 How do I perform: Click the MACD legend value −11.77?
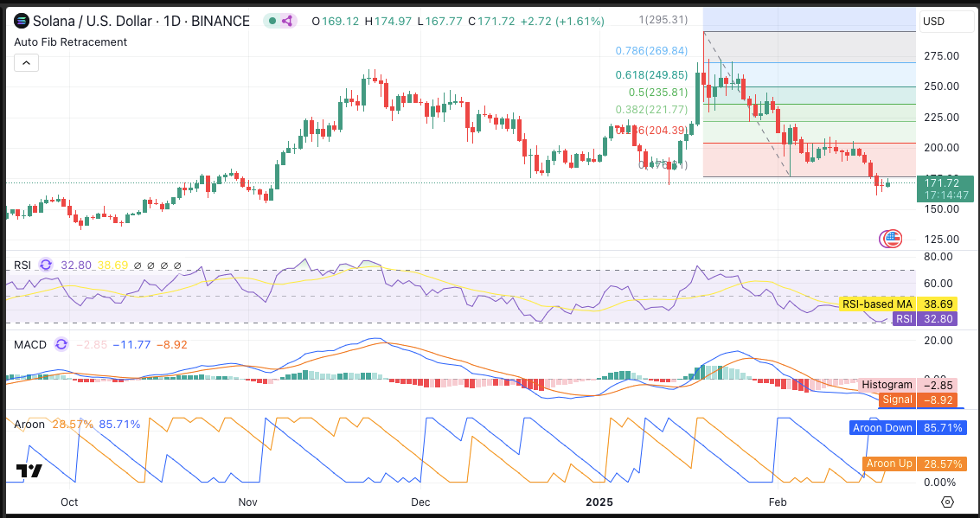coord(132,344)
